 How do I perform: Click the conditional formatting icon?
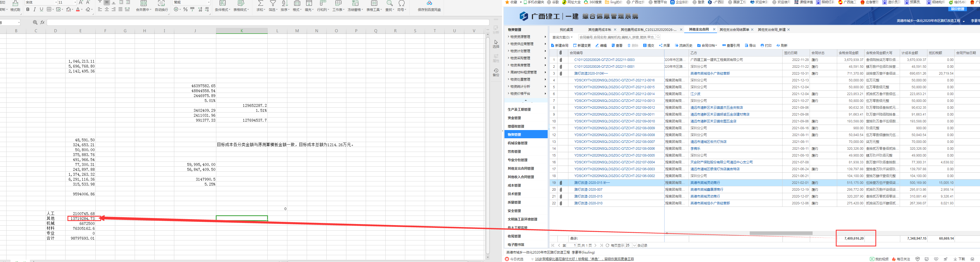[223, 3]
